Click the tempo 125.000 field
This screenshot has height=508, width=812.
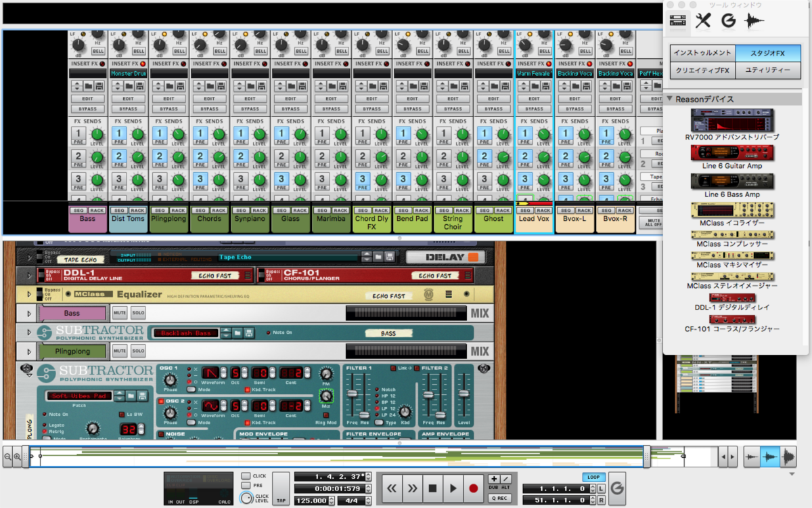[311, 501]
